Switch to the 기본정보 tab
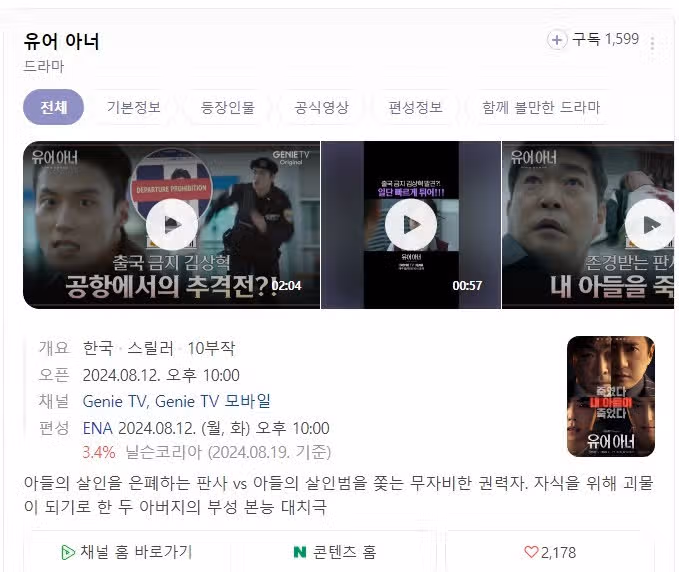The height and width of the screenshot is (572, 679). click(x=134, y=107)
